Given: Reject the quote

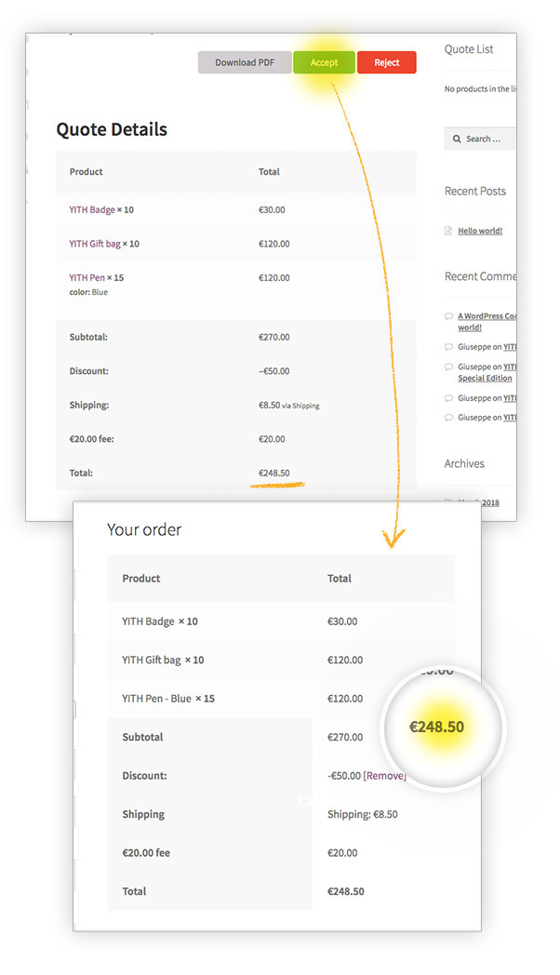Looking at the screenshot, I should point(387,62).
